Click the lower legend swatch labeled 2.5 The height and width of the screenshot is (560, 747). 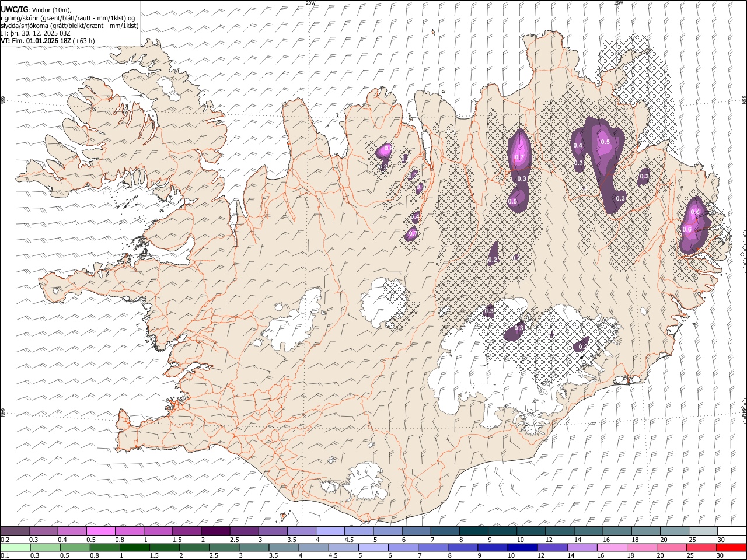[224, 547]
